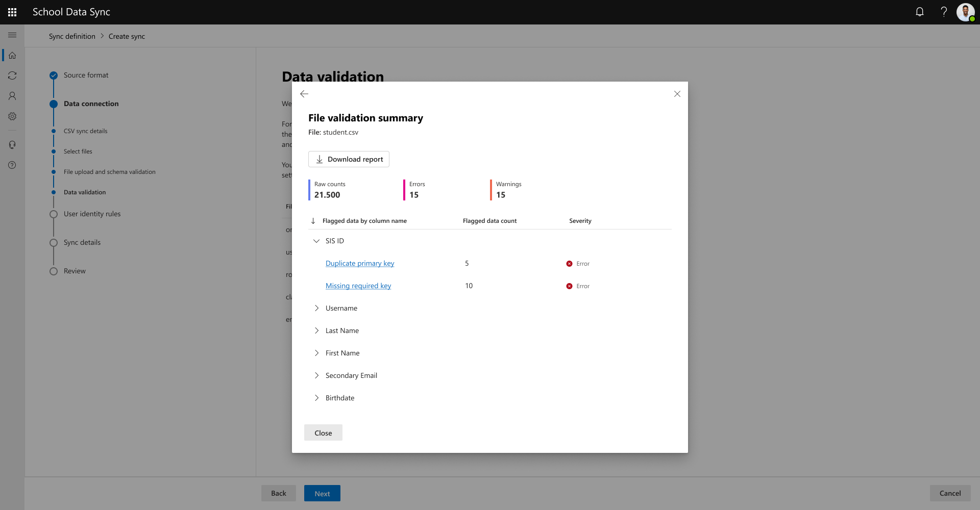Click the Error icon for Missing required key

tap(569, 286)
